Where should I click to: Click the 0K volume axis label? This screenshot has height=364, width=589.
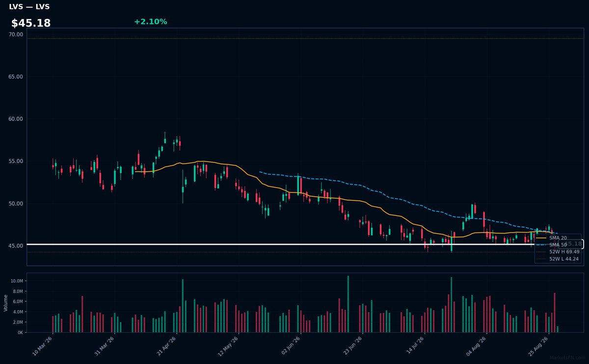[20, 332]
